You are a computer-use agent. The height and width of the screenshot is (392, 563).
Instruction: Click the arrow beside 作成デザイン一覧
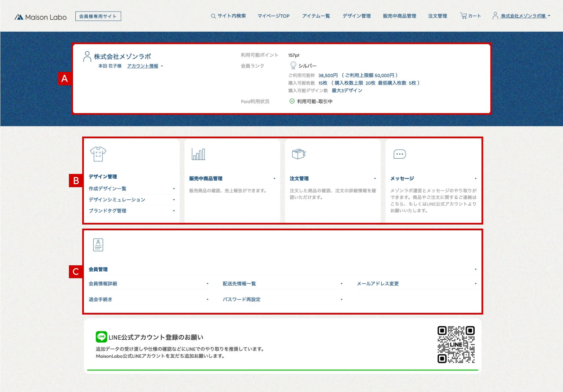point(174,189)
